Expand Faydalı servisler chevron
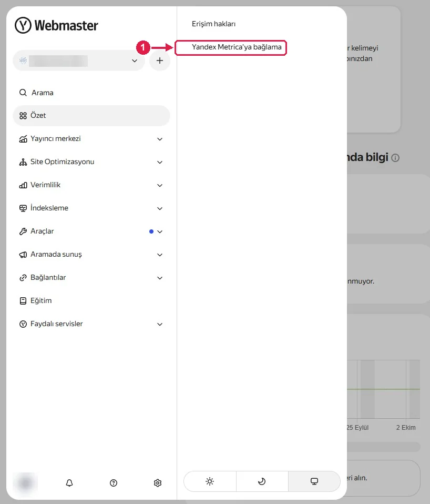The height and width of the screenshot is (504, 430). (160, 324)
